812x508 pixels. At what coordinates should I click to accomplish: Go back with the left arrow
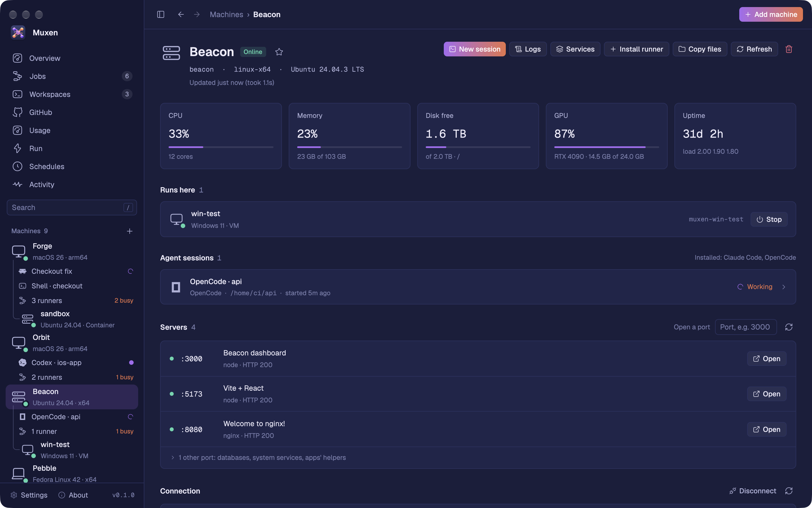pos(181,14)
